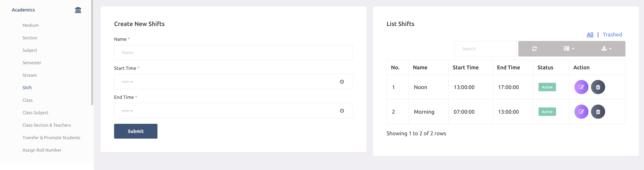Click the Search box above the table
Viewport: 644px width, 170px height.
click(x=485, y=49)
